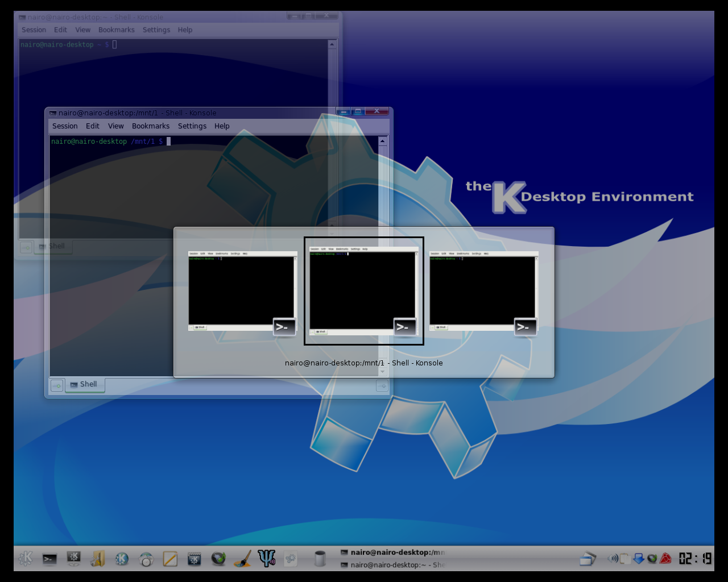Open the notepad-with-pencil editor icon

[x=170, y=559]
